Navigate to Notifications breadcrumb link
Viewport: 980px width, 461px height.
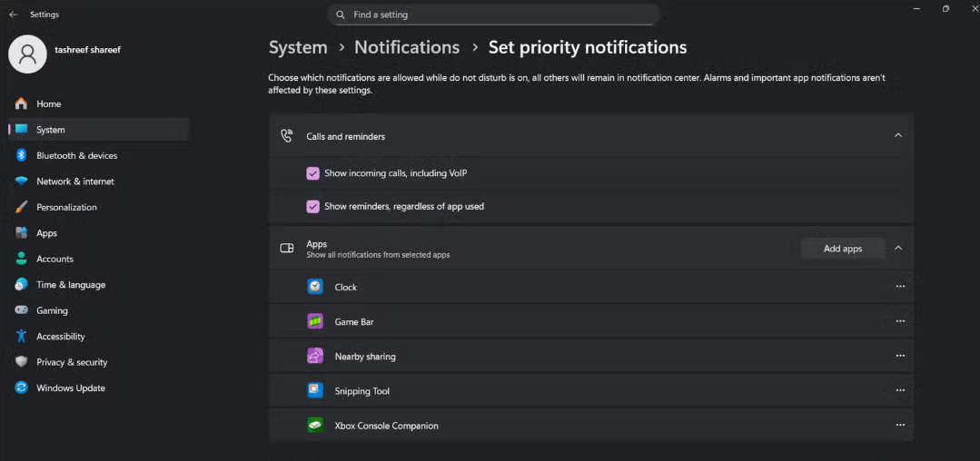point(407,47)
